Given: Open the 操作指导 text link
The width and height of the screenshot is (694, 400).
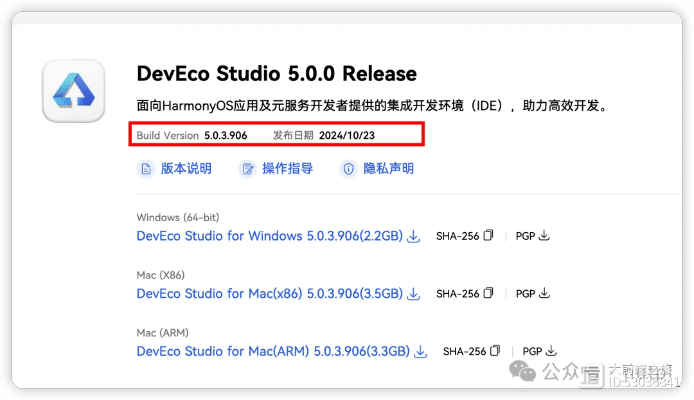Looking at the screenshot, I should point(287,169).
